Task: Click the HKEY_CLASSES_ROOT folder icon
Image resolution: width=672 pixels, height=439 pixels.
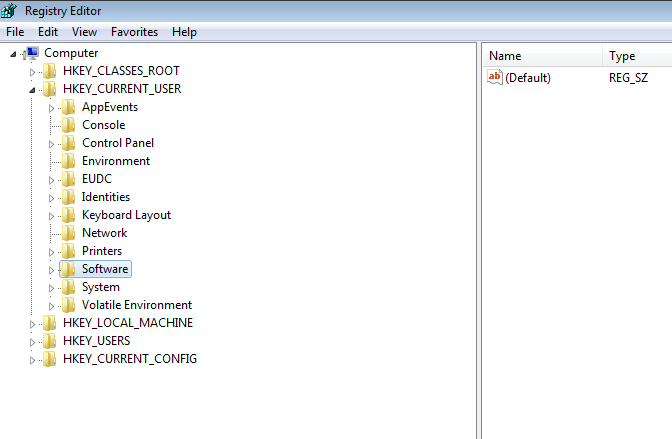Action: coord(50,71)
